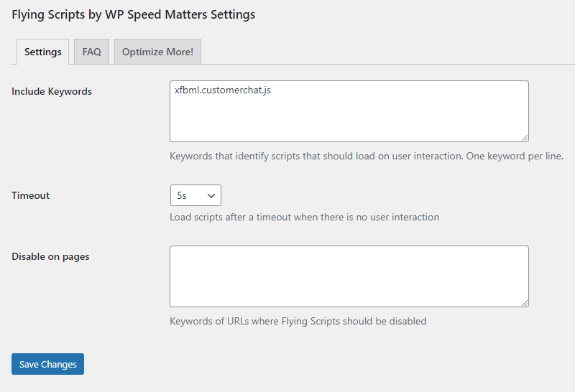575x392 pixels.
Task: Click the 5s value in Timeout select
Action: click(183, 195)
